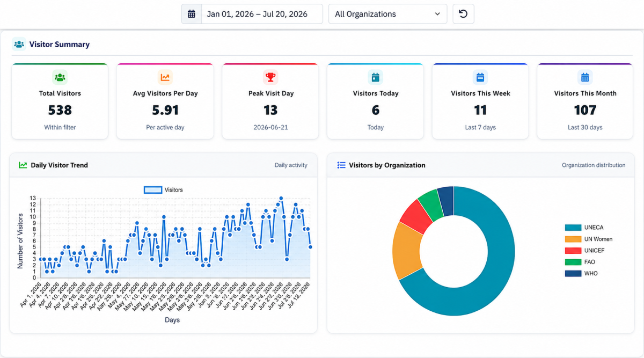
Task: Click the Daily activity label
Action: tap(291, 165)
